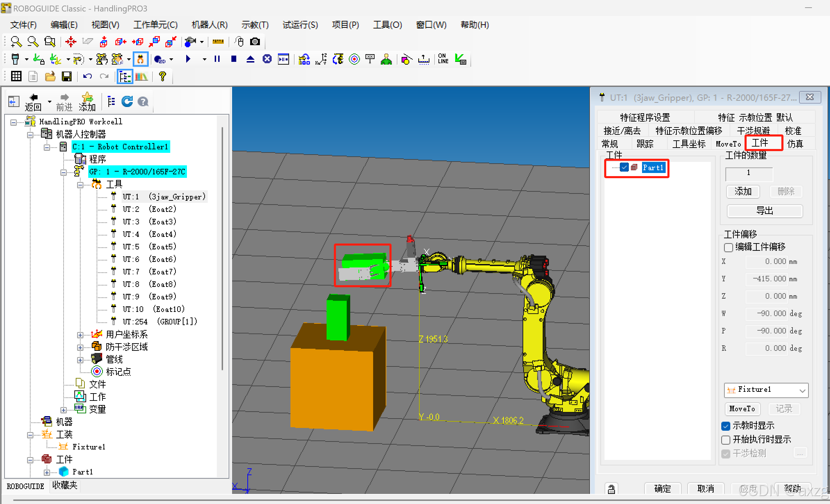The image size is (830, 504).
Task: Check the 开始执行时显示 checkbox
Action: point(726,440)
